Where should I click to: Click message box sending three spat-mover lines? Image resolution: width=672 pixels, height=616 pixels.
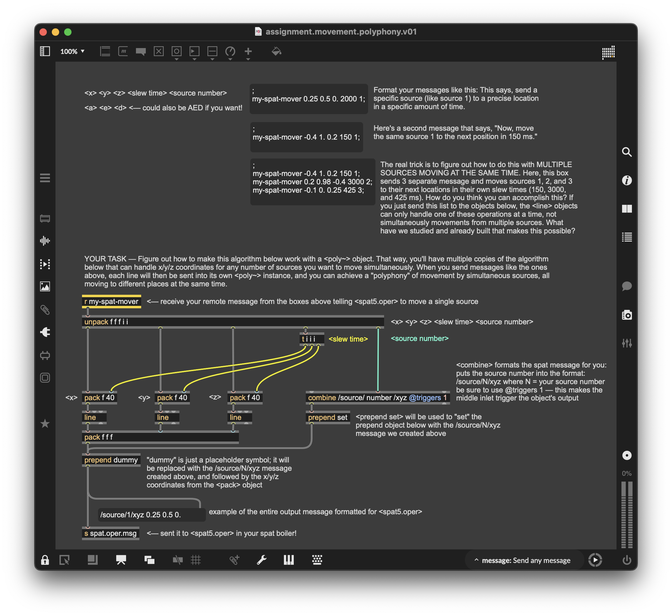click(312, 182)
